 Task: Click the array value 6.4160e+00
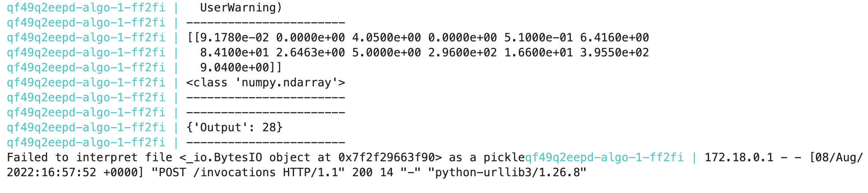click(614, 37)
